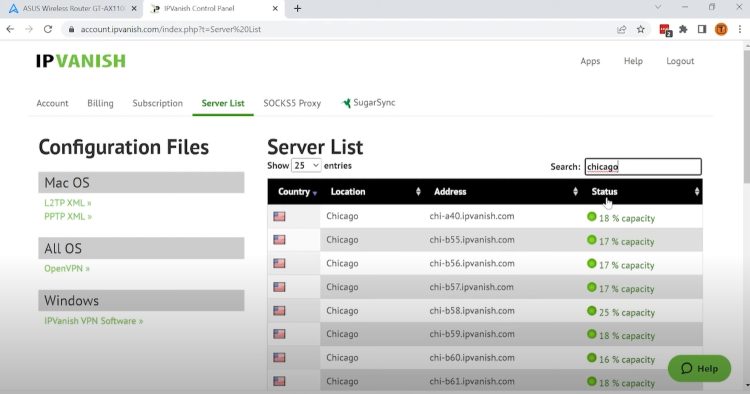This screenshot has width=750, height=394.
Task: Click the Help link in header
Action: click(x=633, y=61)
